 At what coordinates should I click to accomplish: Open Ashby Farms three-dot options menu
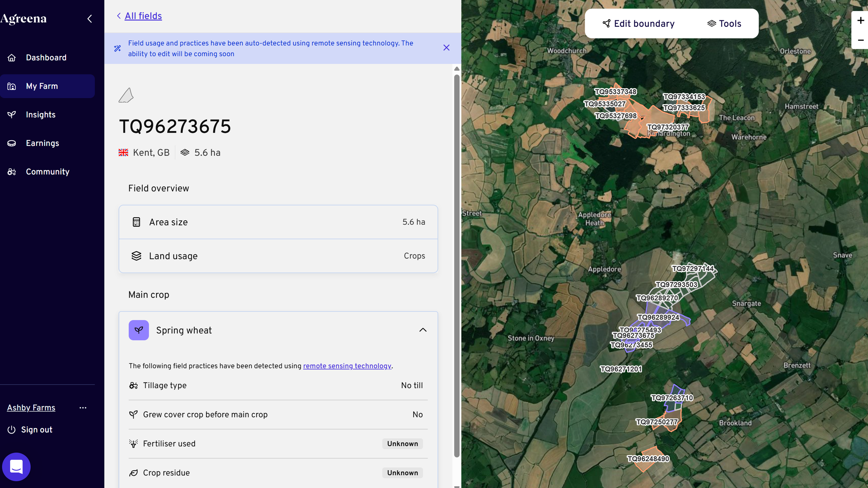(83, 408)
